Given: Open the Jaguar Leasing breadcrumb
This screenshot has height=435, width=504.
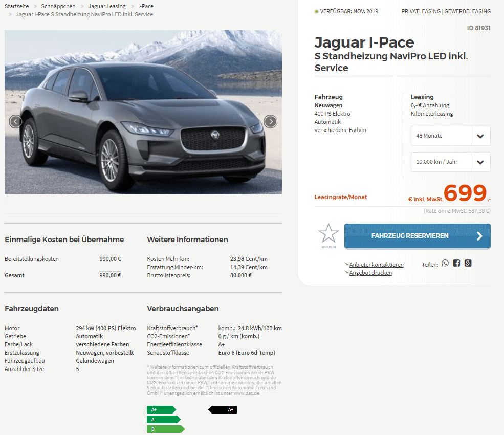Looking at the screenshot, I should point(107,6).
